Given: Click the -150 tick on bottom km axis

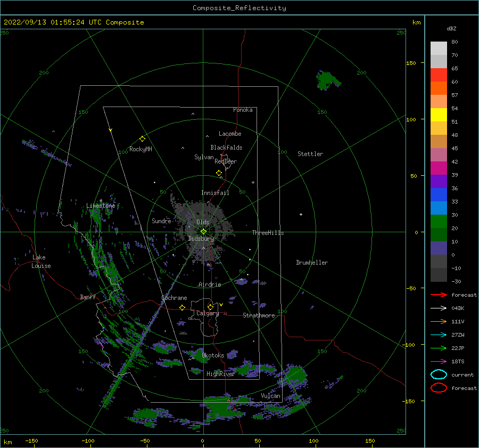Looking at the screenshot, I should point(31,441).
